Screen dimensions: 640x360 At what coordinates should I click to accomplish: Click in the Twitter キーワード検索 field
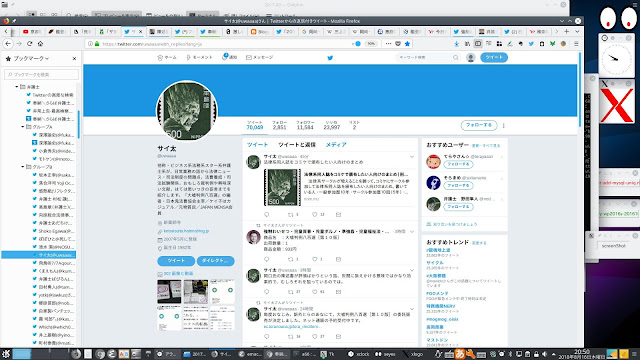tap(424, 58)
